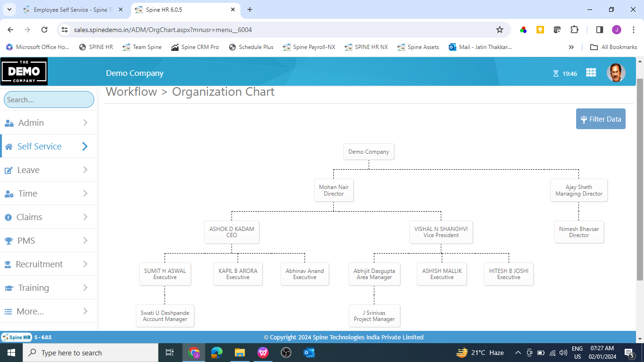
Task: Open Spine Payroll-NX bookmark
Action: (309, 47)
